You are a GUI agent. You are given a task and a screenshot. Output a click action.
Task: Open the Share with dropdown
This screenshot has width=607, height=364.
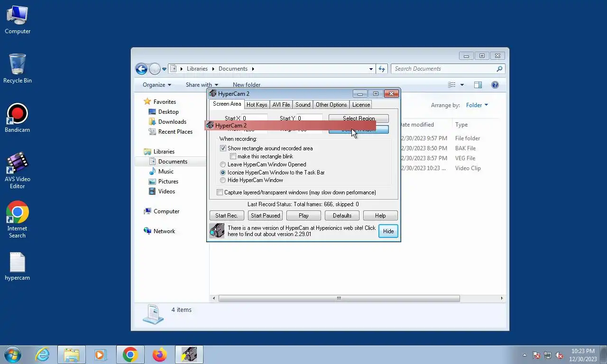click(x=202, y=85)
